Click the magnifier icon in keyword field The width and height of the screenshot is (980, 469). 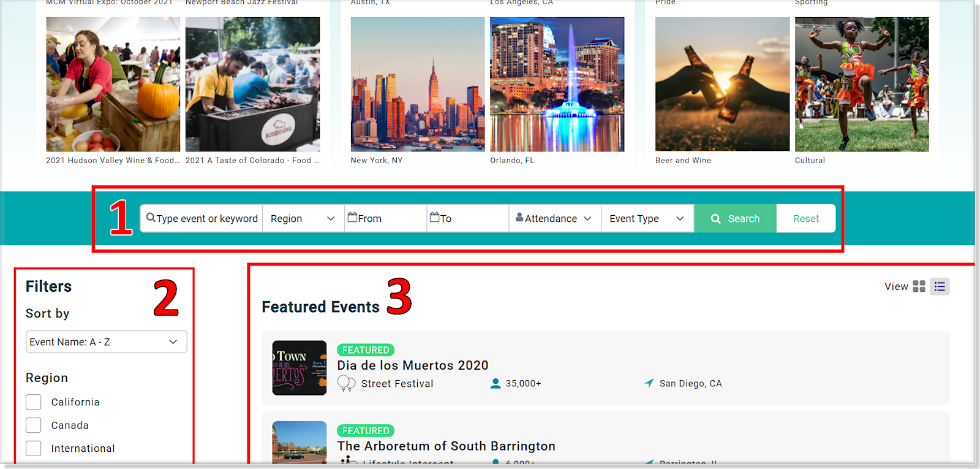151,218
